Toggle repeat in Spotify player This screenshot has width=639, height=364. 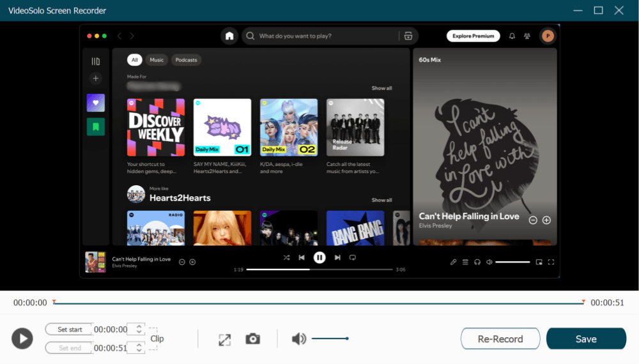pyautogui.click(x=353, y=257)
